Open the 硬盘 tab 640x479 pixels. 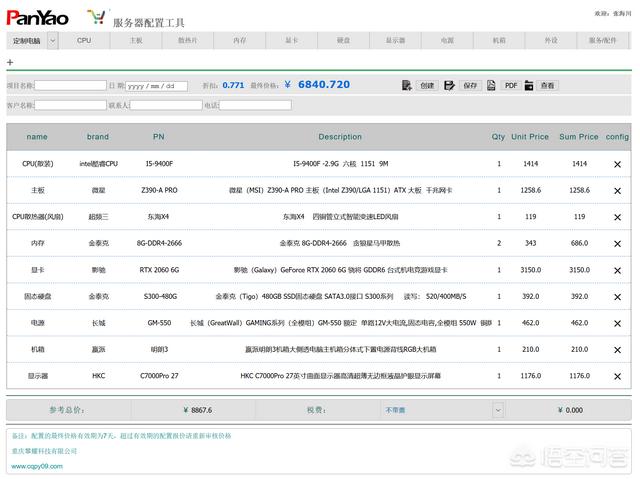click(343, 40)
